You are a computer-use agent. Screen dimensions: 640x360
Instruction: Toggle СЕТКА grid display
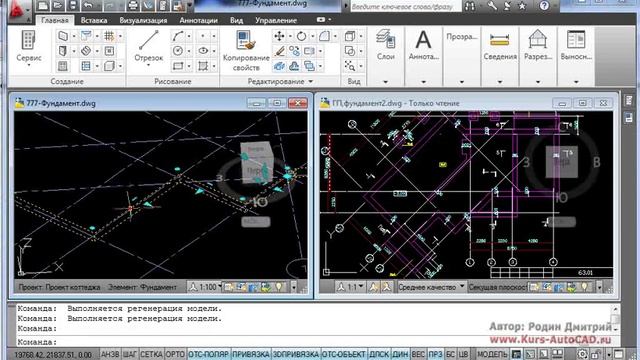151,354
